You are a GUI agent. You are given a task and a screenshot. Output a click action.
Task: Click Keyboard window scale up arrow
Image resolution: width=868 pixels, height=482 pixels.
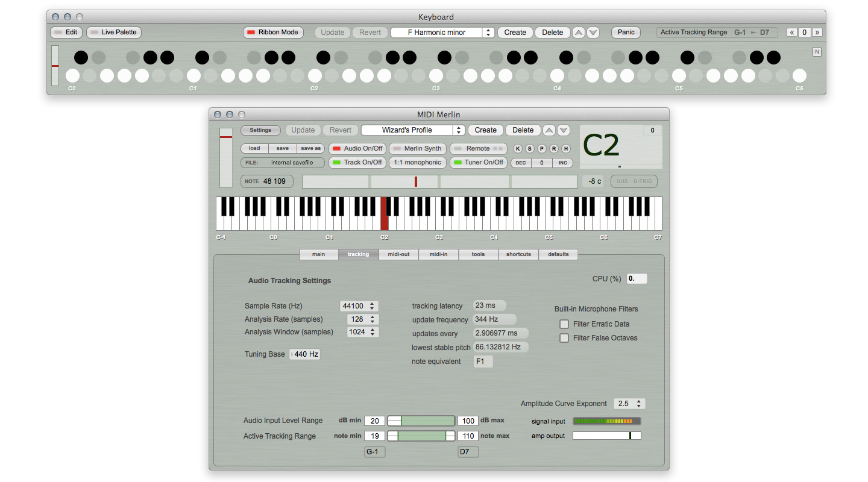pos(579,33)
